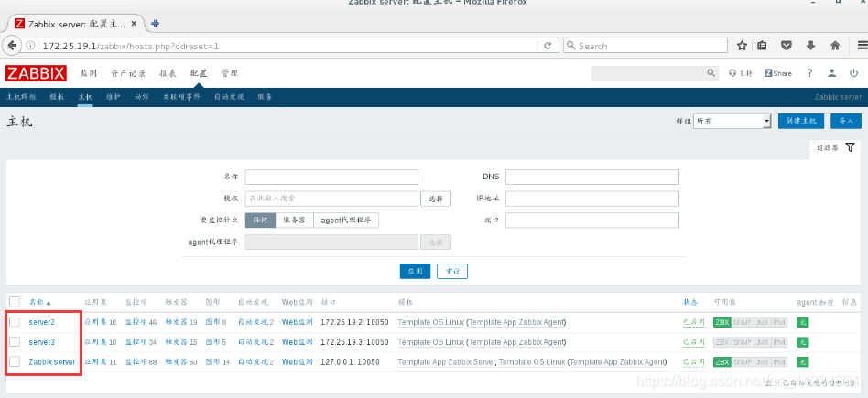Viewport: 868px width, 398px height.
Task: Open Template OS Linux link for server3
Action: click(431, 342)
